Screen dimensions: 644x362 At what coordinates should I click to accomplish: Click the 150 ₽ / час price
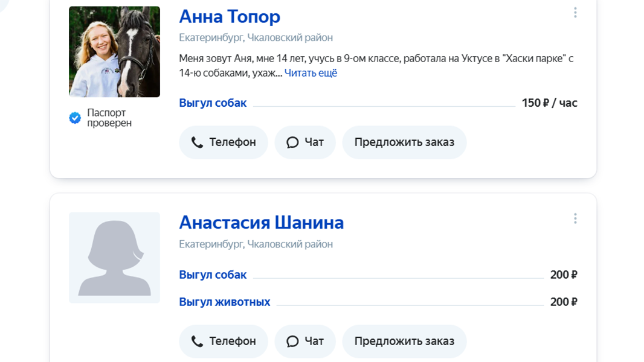click(549, 103)
